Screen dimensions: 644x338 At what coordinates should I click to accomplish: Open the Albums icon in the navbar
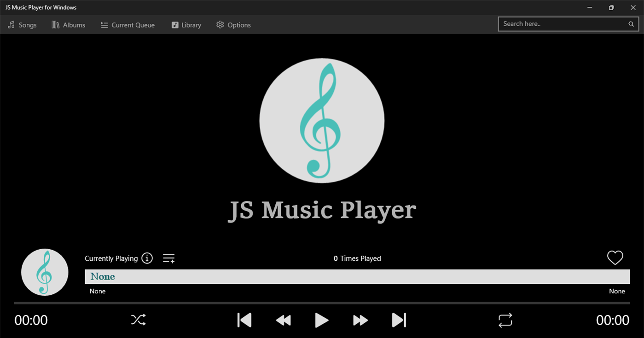coord(54,25)
